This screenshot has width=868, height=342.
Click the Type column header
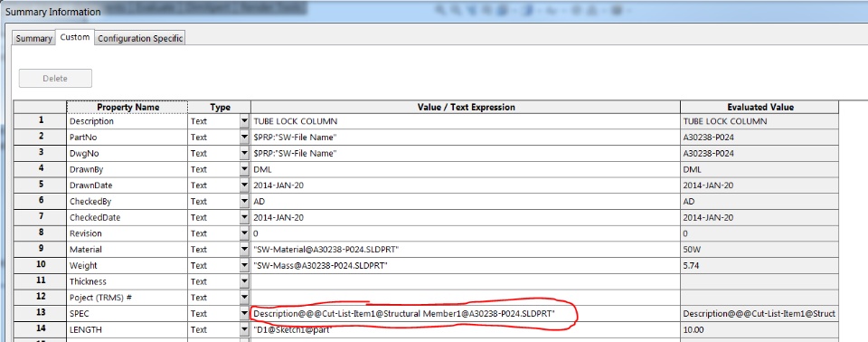click(x=220, y=107)
